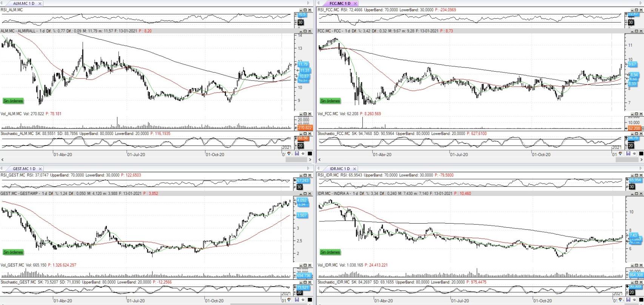Viewport: 644px width, 305px height.
Task: Click tab scroll left arrow in IDR.MC pane
Action: click(x=319, y=169)
